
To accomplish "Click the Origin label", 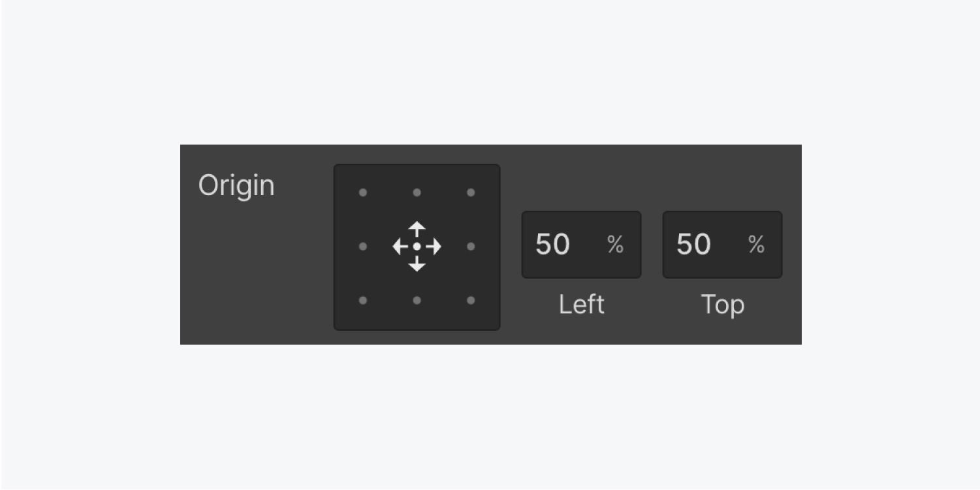I will 236,186.
